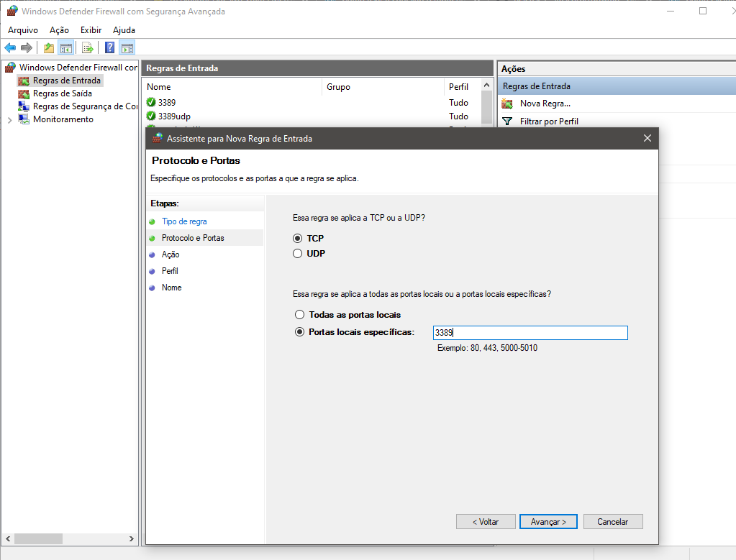This screenshot has width=736, height=560.
Task: Select Windows Defender Firewall root tree node
Action: pos(78,68)
